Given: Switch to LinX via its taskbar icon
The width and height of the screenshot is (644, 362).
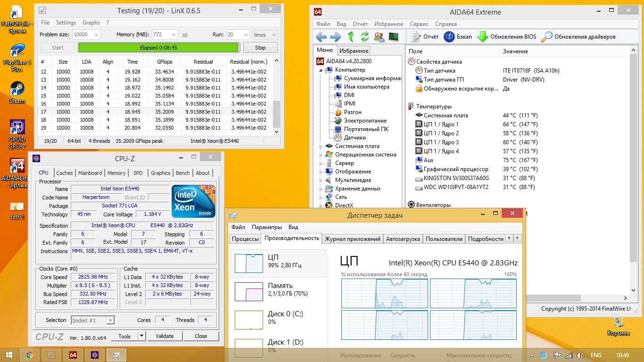Looking at the screenshot, I should point(51,355).
